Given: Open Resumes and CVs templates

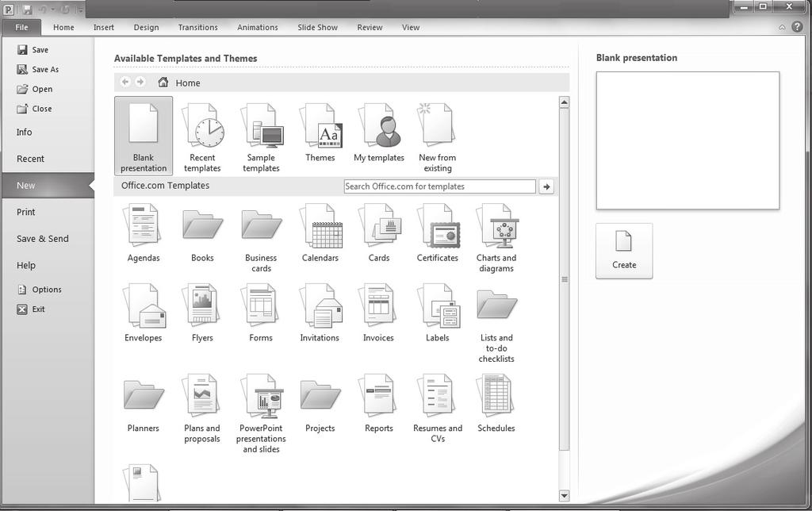Looking at the screenshot, I should (438, 409).
